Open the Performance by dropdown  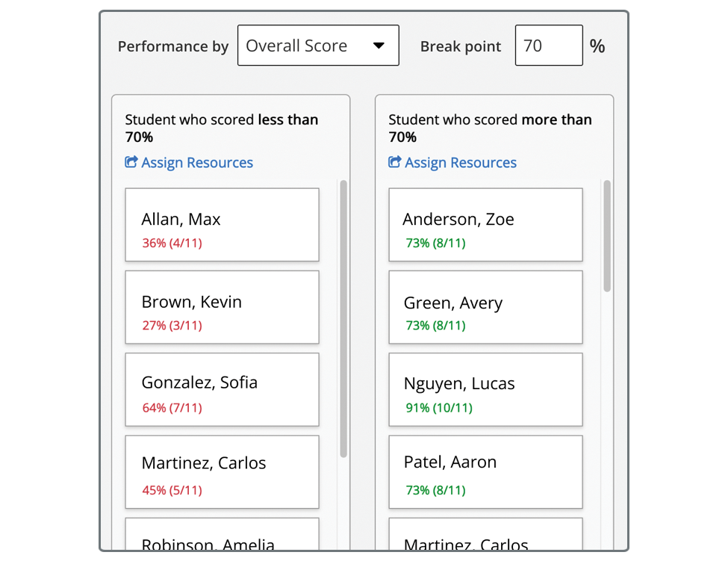point(318,45)
